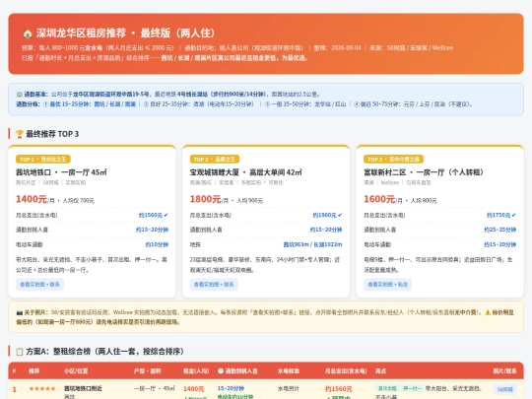Click the 通勤基准 label in blue info box
Screen dimensions: 532x399
36,95
